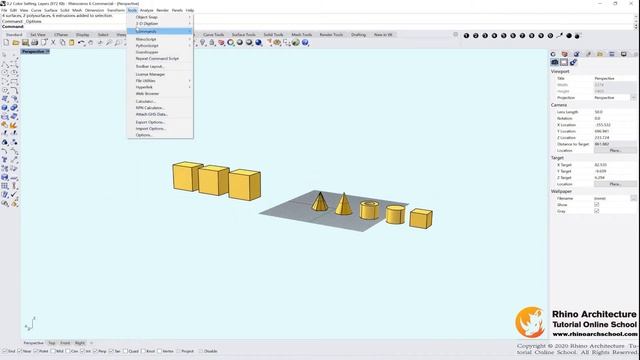
Task: Switch to the Surface Tools toolbar tab
Action: pyautogui.click(x=244, y=35)
